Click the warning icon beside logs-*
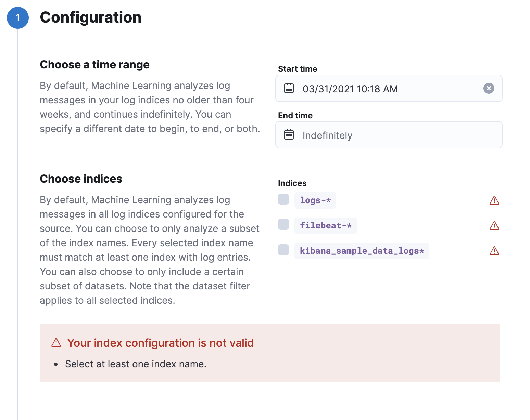Viewport: 530px width, 420px height. [x=494, y=200]
